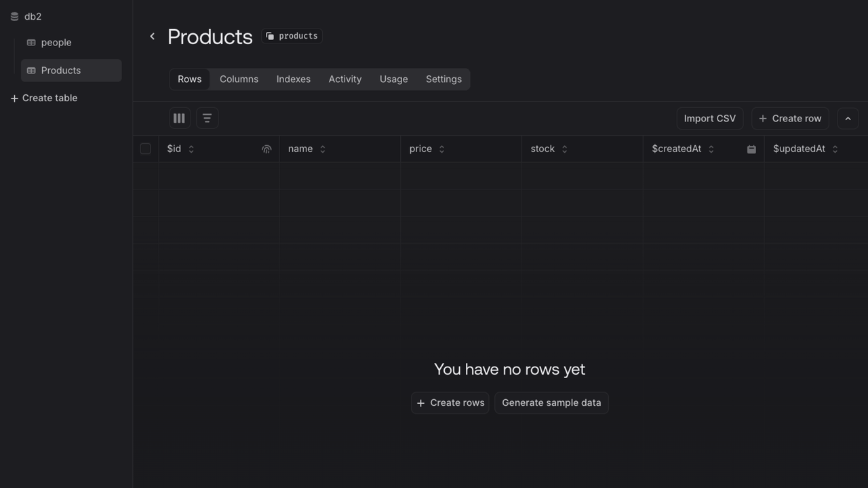Sort by the name column arrows
The height and width of the screenshot is (488, 868).
[323, 149]
